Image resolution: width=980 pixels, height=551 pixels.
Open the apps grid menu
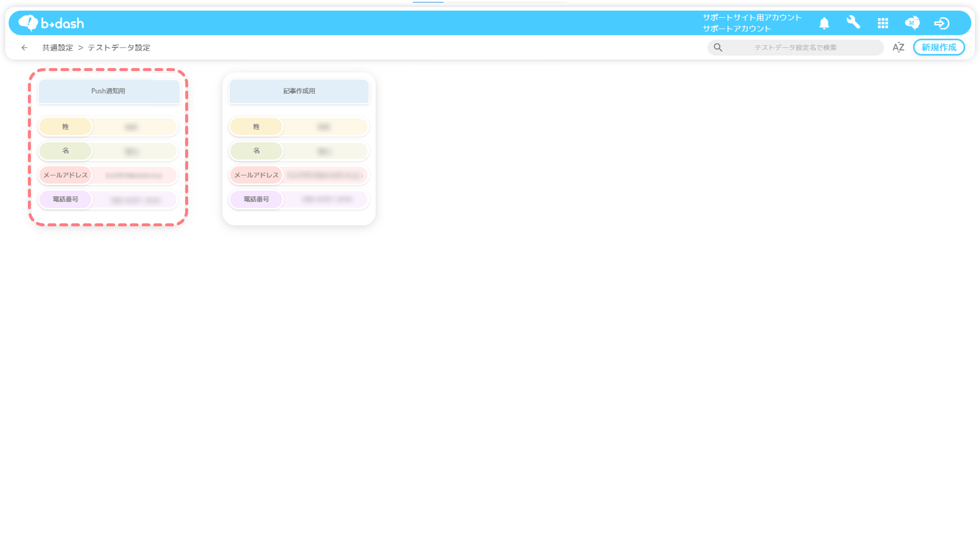[883, 23]
